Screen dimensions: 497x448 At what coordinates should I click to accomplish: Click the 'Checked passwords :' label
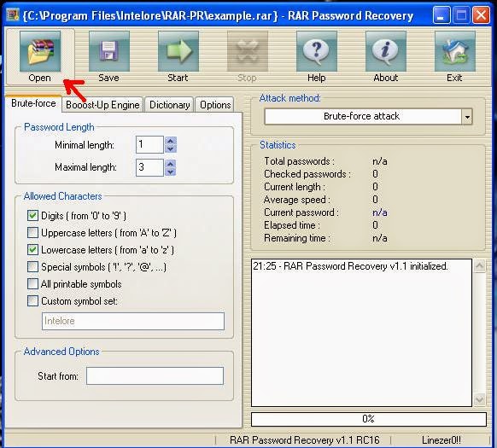tap(307, 174)
